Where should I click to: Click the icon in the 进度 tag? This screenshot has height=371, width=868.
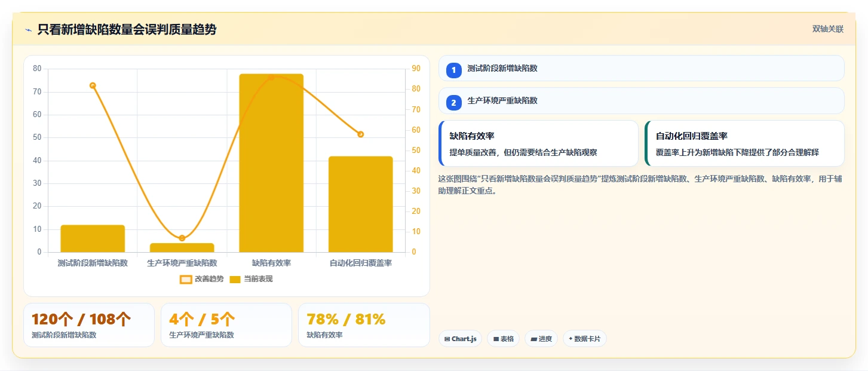(x=533, y=339)
